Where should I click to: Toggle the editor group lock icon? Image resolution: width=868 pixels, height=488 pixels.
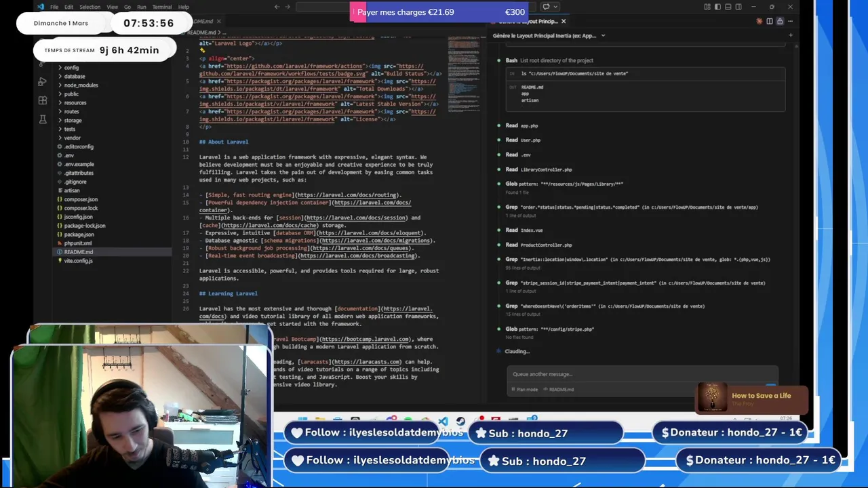click(x=780, y=22)
